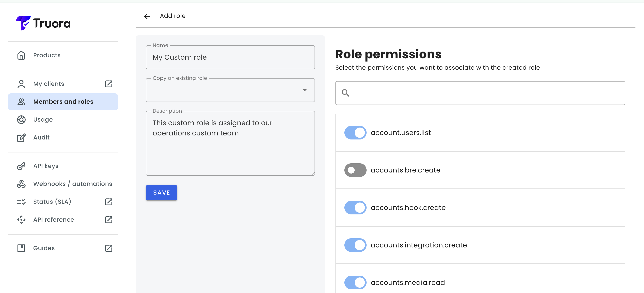Click the Role permissions heading
The width and height of the screenshot is (644, 293).
tap(388, 55)
